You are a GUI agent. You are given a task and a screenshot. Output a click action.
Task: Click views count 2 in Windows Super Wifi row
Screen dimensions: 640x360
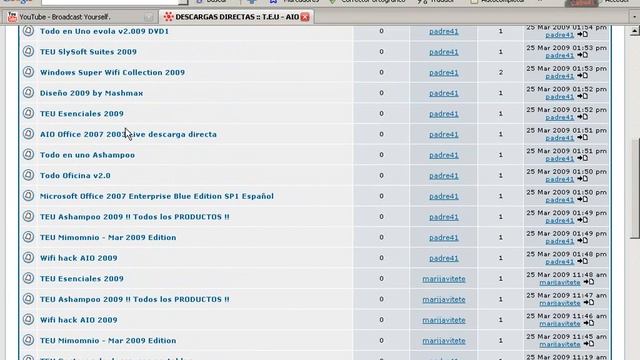500,72
